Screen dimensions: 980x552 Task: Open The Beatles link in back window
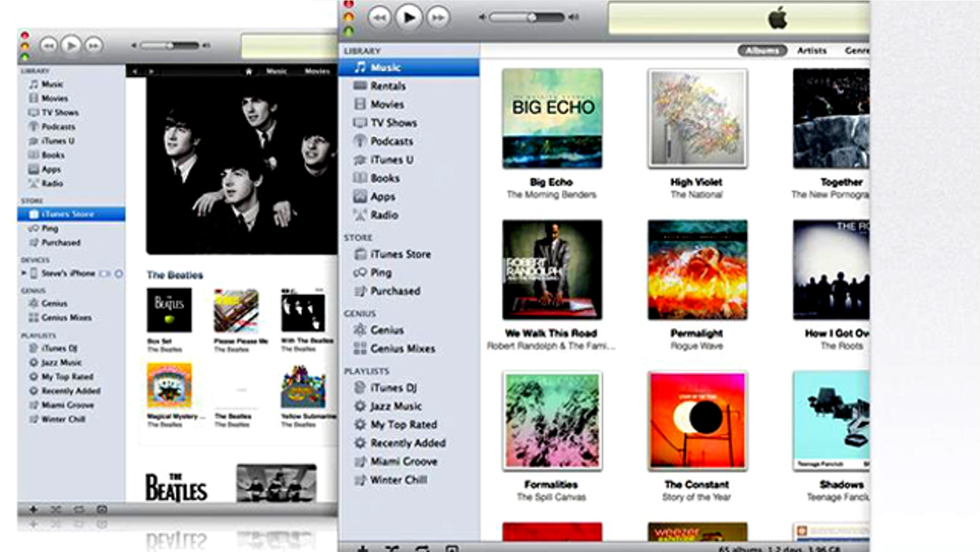[x=175, y=275]
